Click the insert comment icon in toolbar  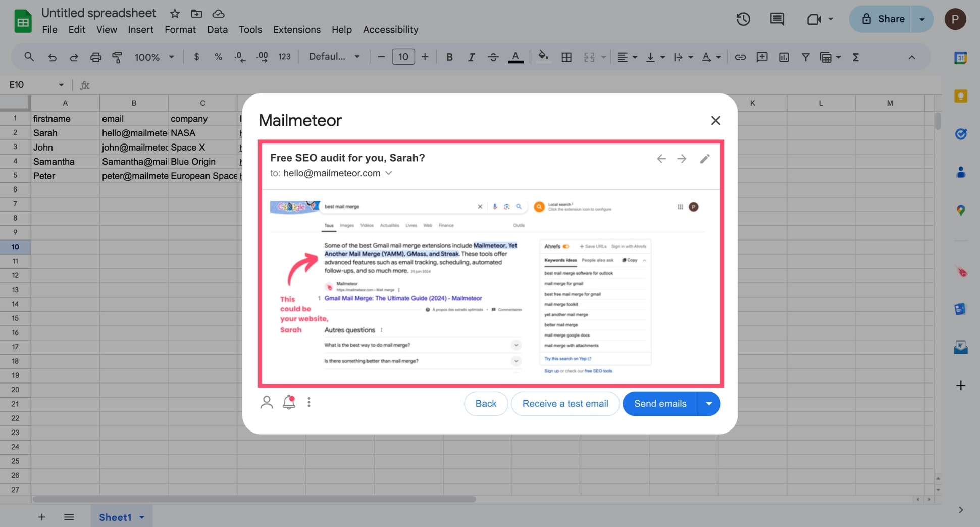[x=762, y=57]
